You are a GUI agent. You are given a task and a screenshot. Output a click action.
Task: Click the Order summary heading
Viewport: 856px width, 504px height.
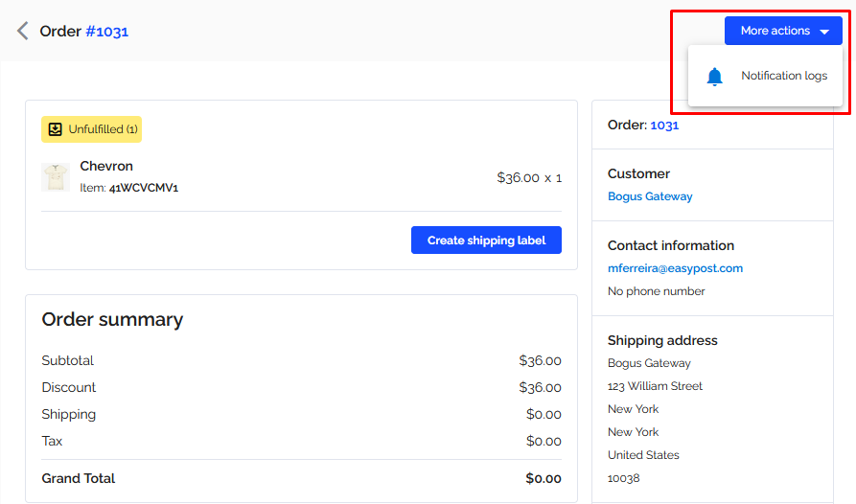click(112, 320)
